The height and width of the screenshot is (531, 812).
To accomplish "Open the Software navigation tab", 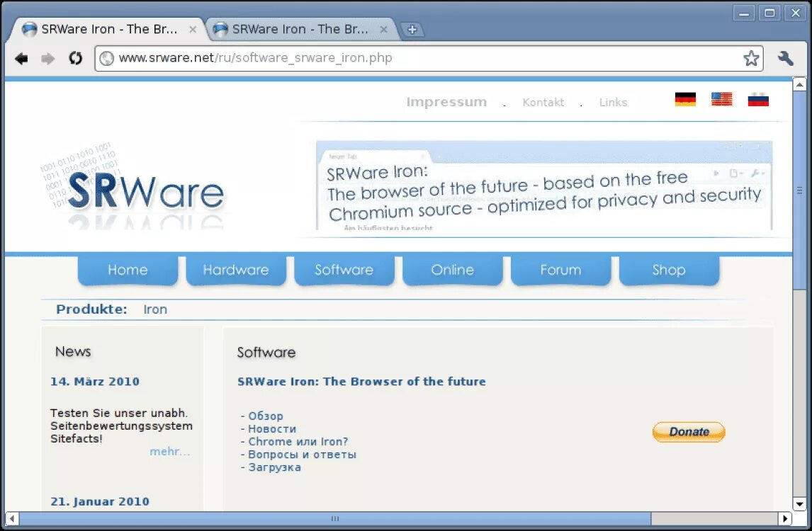I will 344,270.
